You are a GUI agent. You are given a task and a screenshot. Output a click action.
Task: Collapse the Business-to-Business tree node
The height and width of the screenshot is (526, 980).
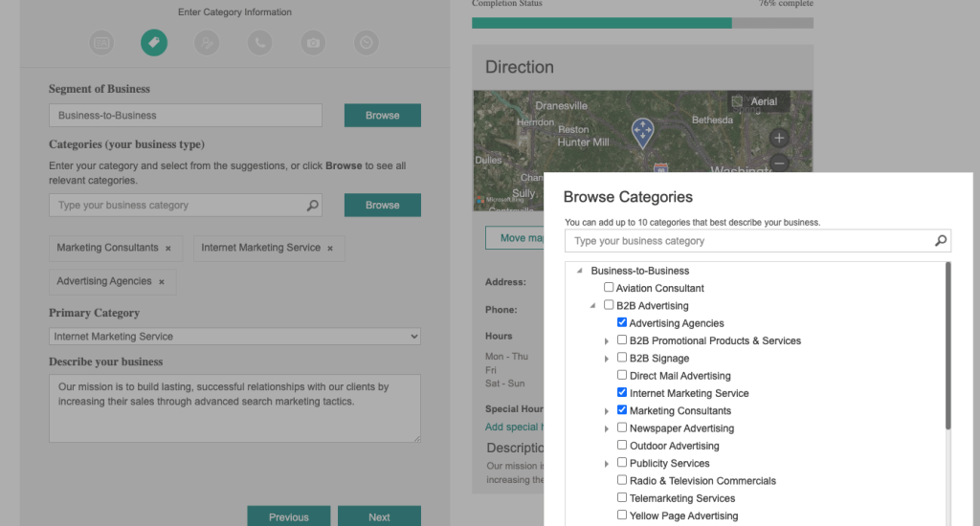click(x=579, y=272)
